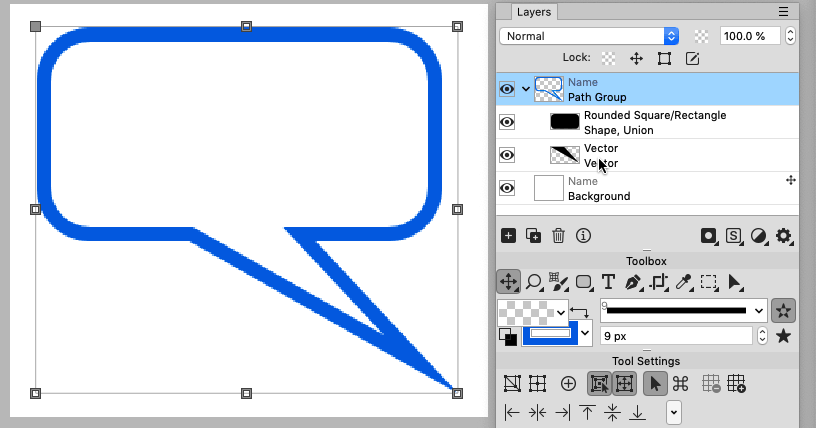Select the Layers tab
This screenshot has height=428, width=816.
point(533,12)
